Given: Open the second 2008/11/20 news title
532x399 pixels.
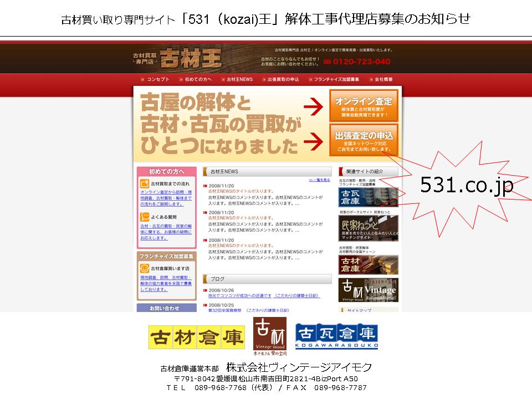Looking at the screenshot, I should click(x=241, y=218).
